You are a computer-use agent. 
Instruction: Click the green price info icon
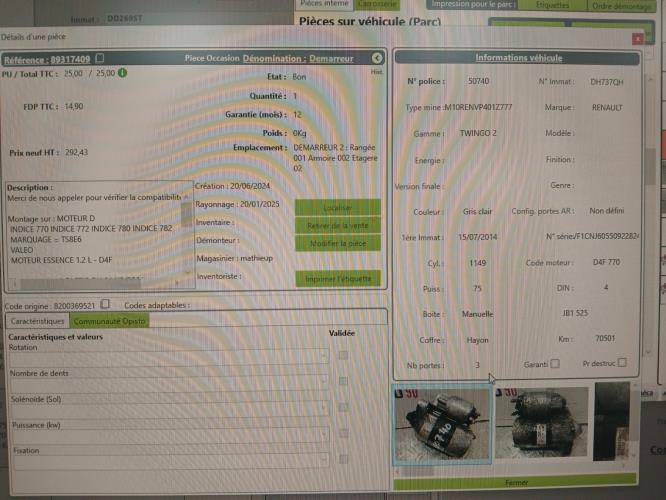(123, 73)
